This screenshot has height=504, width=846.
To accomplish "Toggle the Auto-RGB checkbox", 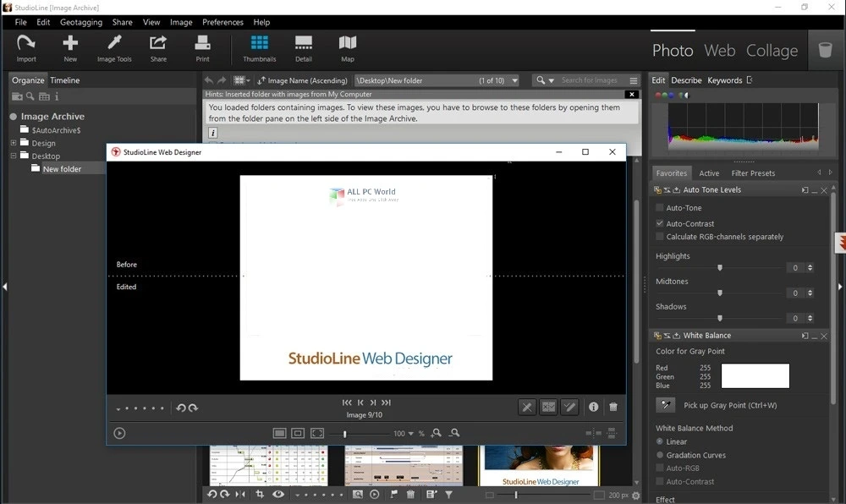I will [x=659, y=468].
